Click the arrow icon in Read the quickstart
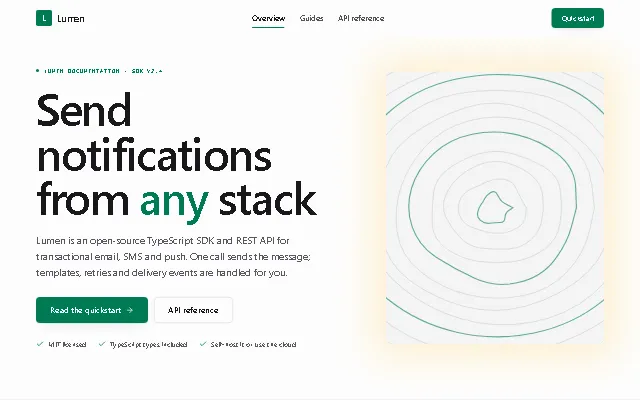The height and width of the screenshot is (400, 640). coord(130,310)
